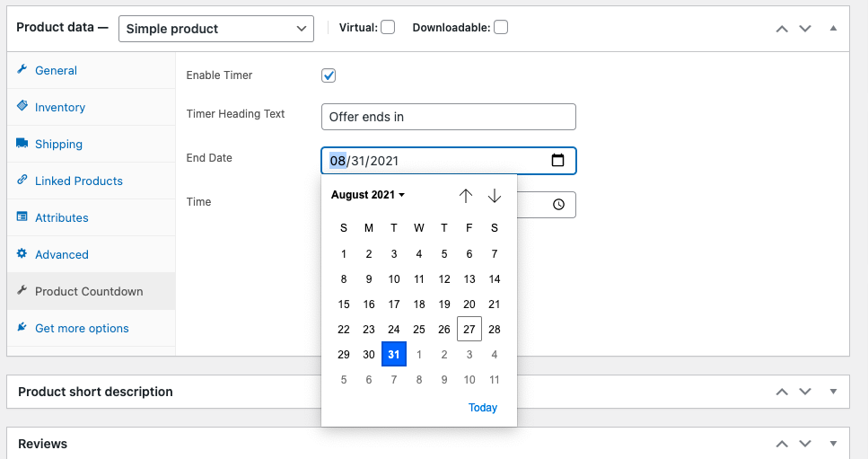Open the Linked Products tab

pyautogui.click(x=79, y=181)
